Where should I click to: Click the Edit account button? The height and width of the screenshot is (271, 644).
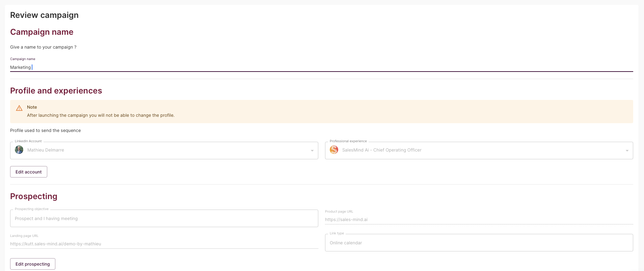[29, 172]
